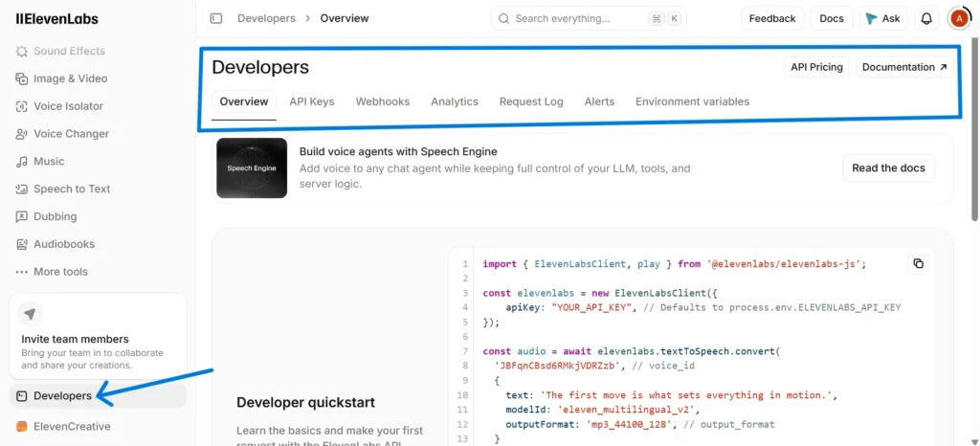Click the ElevenLabs logo
Screen dimensions: 980x446
(56, 19)
